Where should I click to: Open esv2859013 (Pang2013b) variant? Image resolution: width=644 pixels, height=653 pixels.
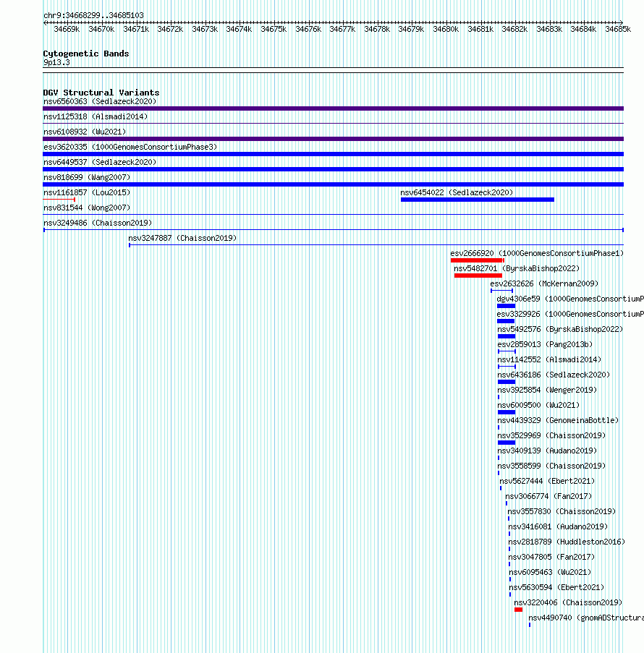pyautogui.click(x=545, y=344)
